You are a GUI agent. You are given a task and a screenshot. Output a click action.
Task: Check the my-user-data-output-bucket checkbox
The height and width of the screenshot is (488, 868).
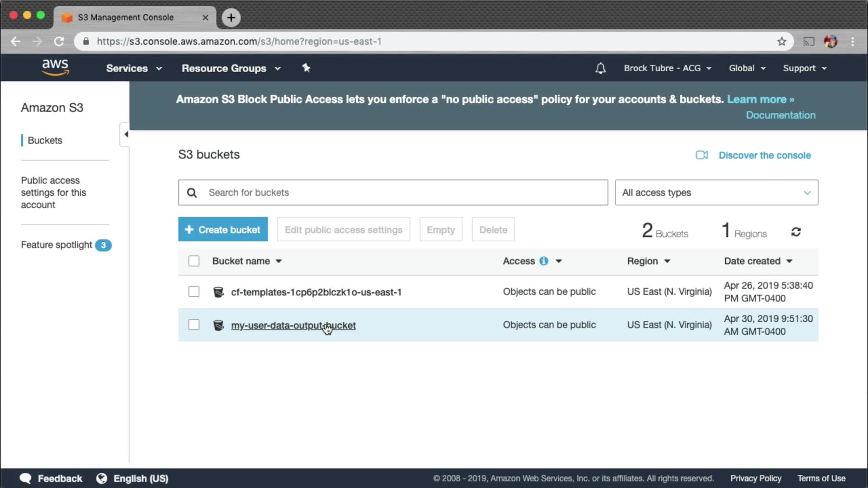click(x=194, y=324)
